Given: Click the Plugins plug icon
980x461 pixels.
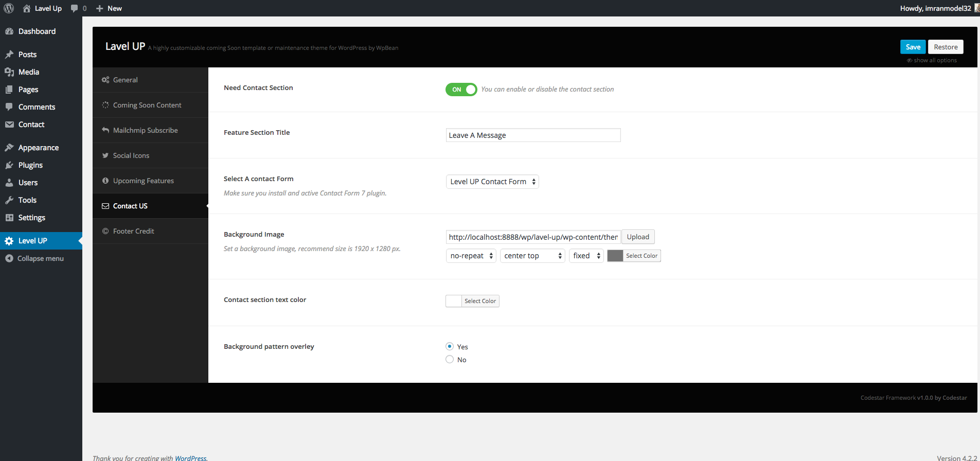Looking at the screenshot, I should [9, 165].
